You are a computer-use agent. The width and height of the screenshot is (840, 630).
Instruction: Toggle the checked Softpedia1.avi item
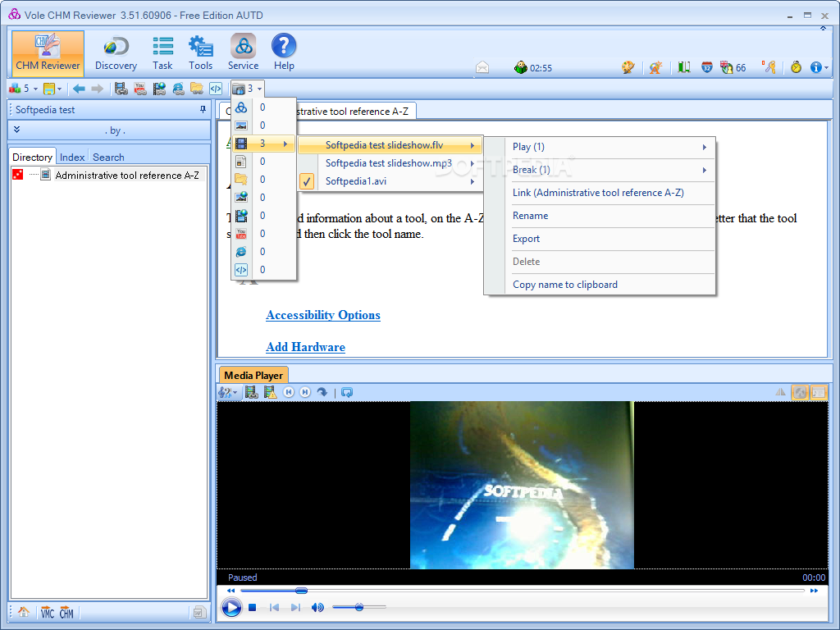click(390, 181)
